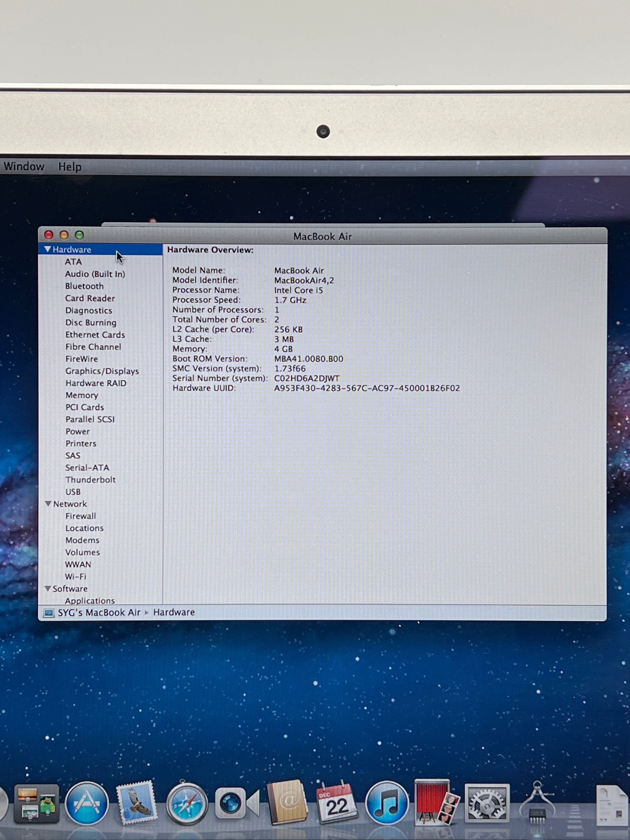The image size is (630, 840).
Task: Select Audio (Built In) item
Action: click(95, 274)
